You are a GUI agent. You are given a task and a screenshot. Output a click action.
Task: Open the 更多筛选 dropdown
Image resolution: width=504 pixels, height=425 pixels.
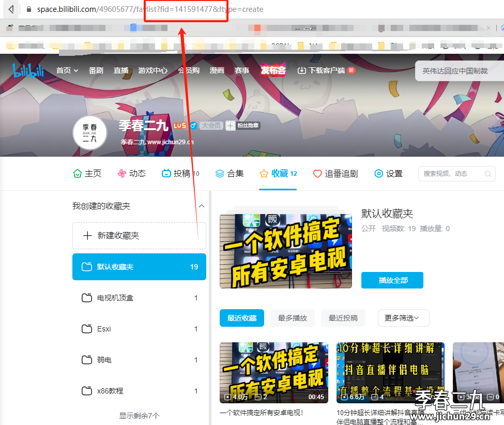pos(403,318)
